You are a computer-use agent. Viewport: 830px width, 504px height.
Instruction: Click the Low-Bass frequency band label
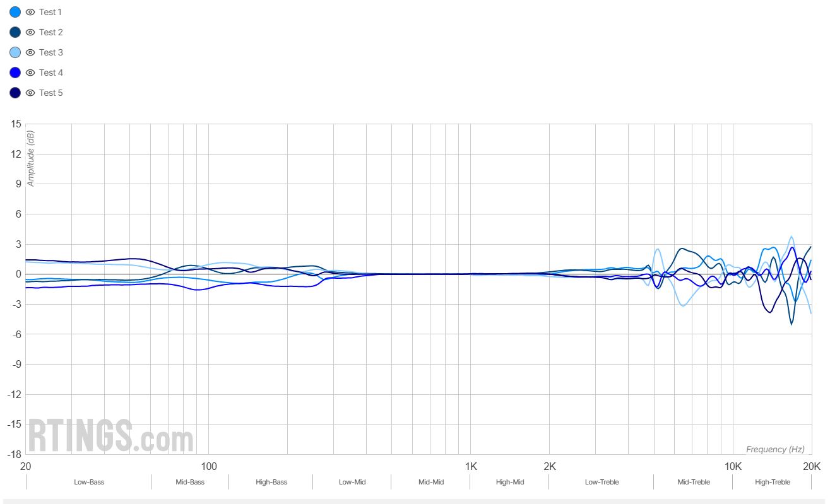tap(89, 482)
